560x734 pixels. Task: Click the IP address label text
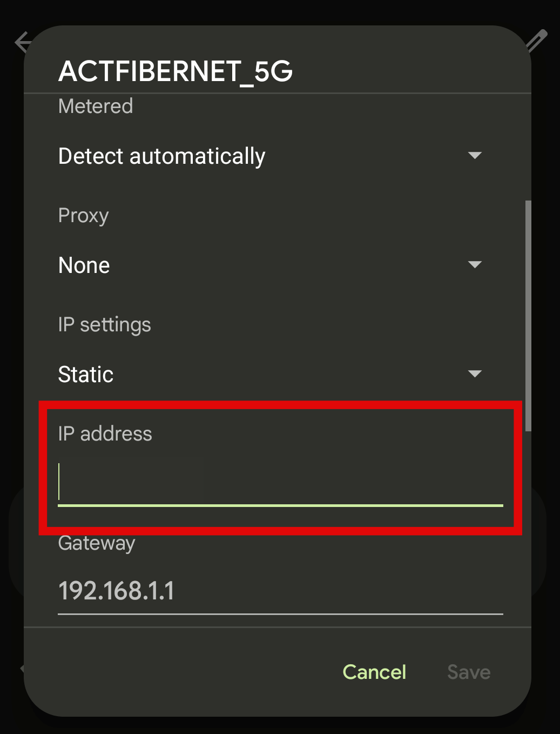(105, 433)
